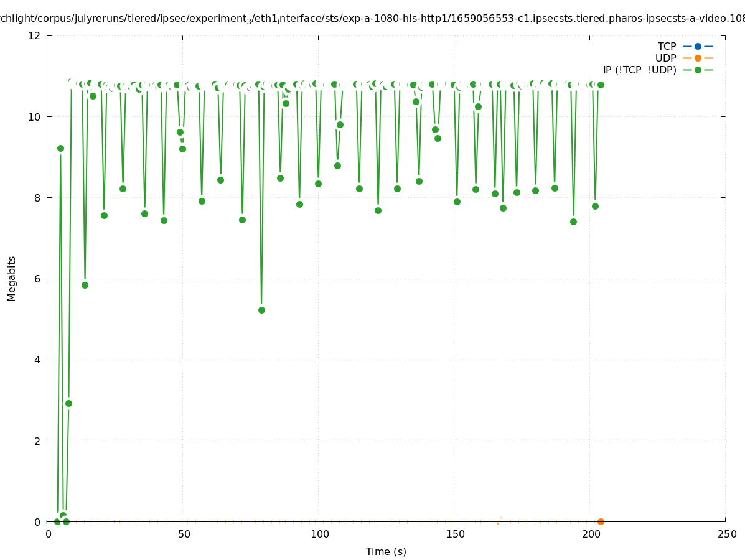This screenshot has width=745, height=560.
Task: Click the first green spike point near 9.2 Megabits
Action: (x=60, y=148)
